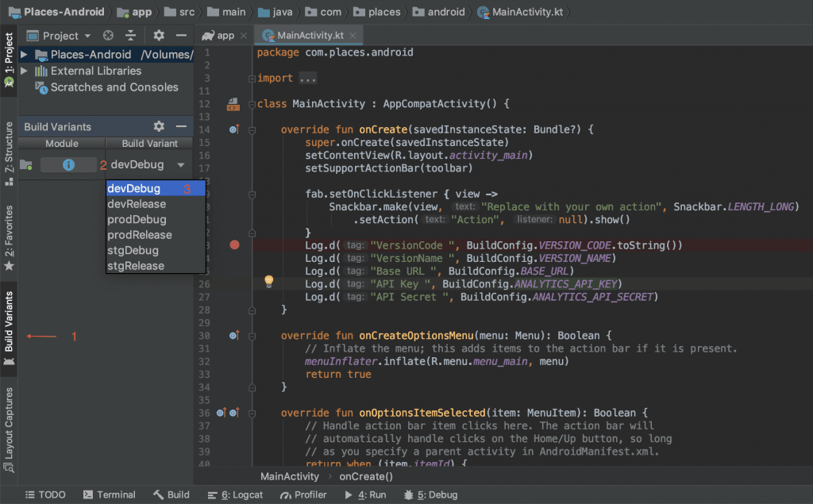Image resolution: width=813 pixels, height=504 pixels.
Task: Toggle the breakpoint on the VersionCode line
Action: point(234,244)
